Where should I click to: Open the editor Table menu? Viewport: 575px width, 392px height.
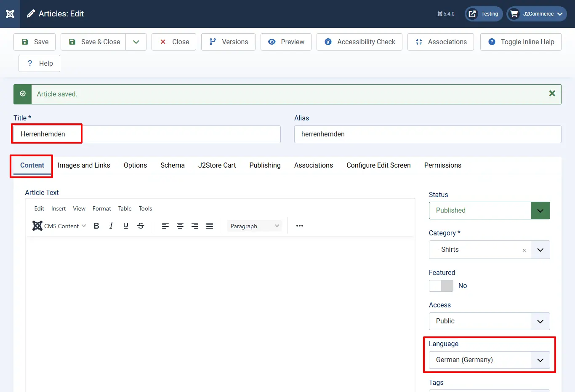[x=125, y=208]
